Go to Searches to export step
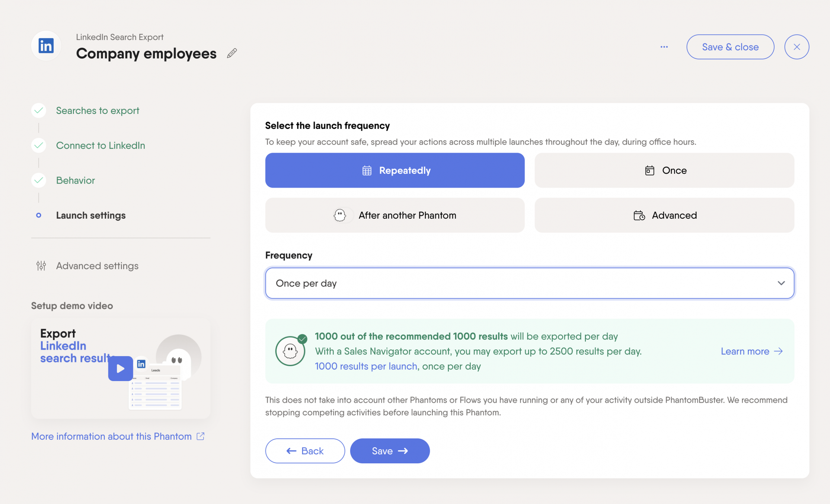 coord(98,111)
